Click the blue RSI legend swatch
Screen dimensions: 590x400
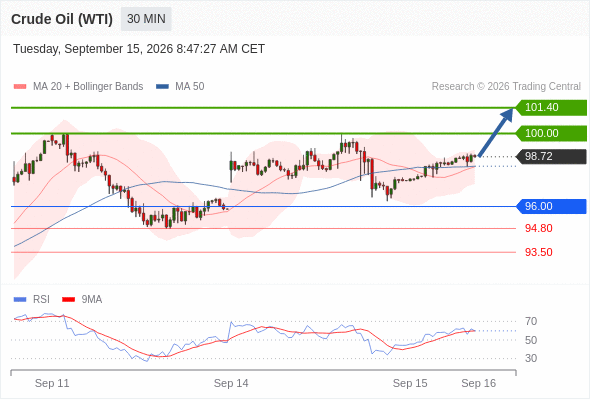20,300
